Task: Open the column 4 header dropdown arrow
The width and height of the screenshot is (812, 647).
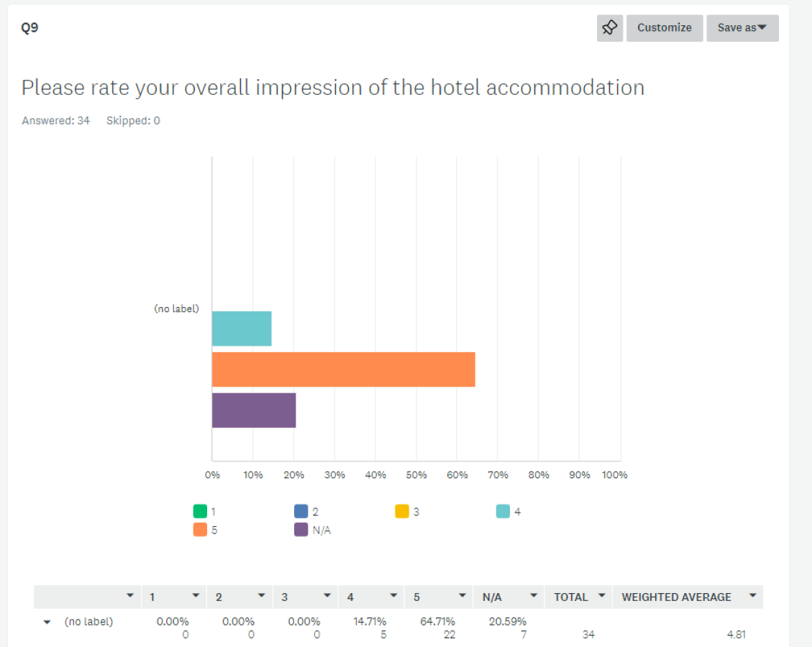Action: [393, 596]
